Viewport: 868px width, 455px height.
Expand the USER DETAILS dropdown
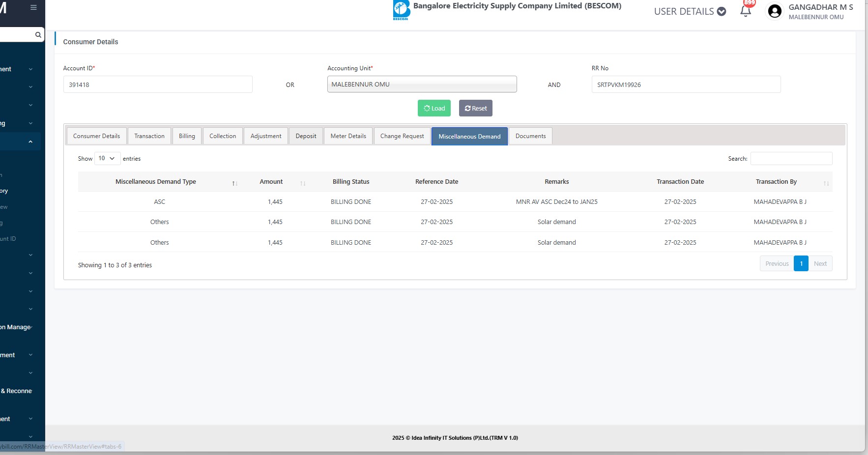(x=690, y=11)
